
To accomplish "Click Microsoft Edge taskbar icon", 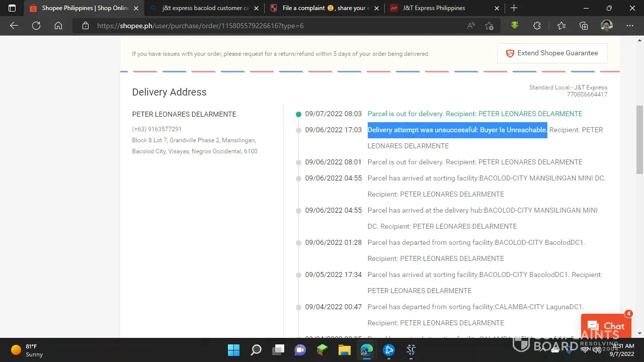I will pos(366,349).
